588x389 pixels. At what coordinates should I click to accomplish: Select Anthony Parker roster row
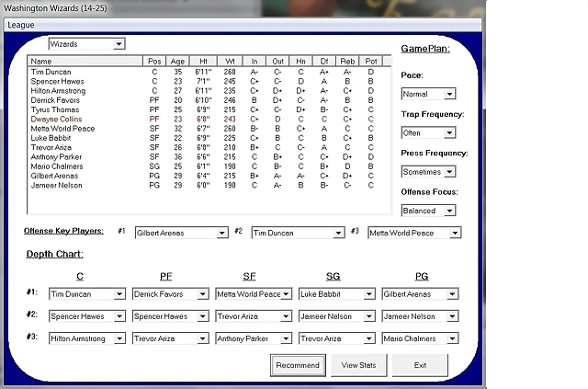209,157
